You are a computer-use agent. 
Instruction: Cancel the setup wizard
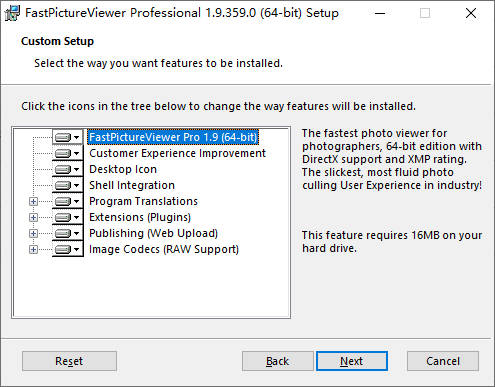click(443, 361)
